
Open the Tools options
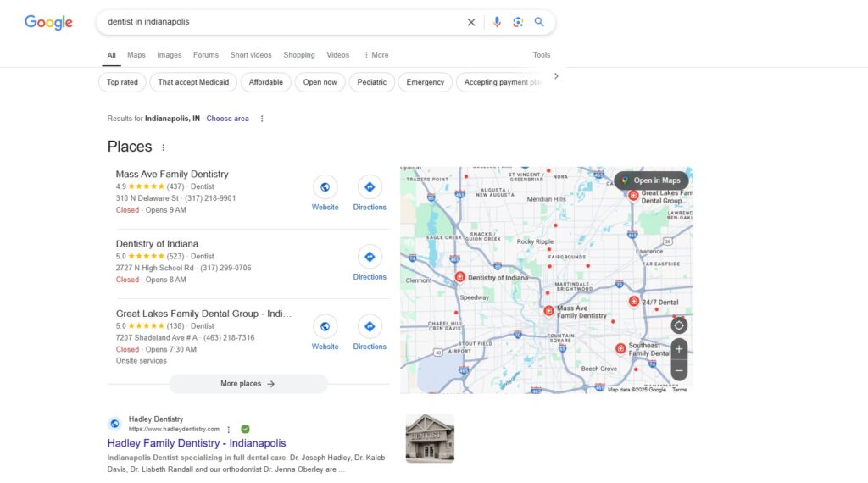point(542,55)
